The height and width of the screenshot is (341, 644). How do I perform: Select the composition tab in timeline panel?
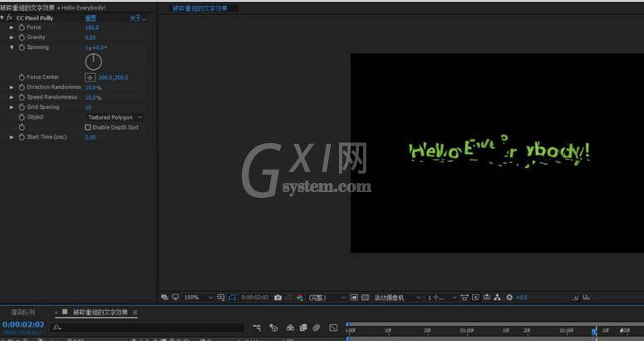point(101,312)
